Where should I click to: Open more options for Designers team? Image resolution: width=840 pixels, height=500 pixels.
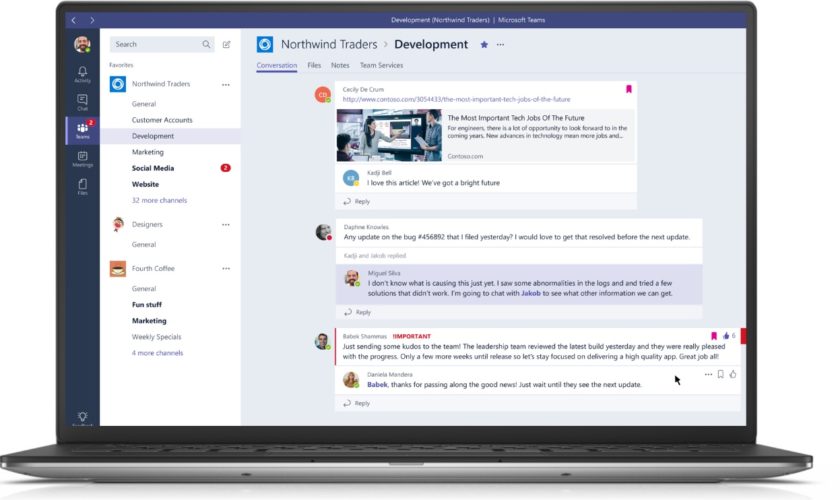pyautogui.click(x=226, y=225)
